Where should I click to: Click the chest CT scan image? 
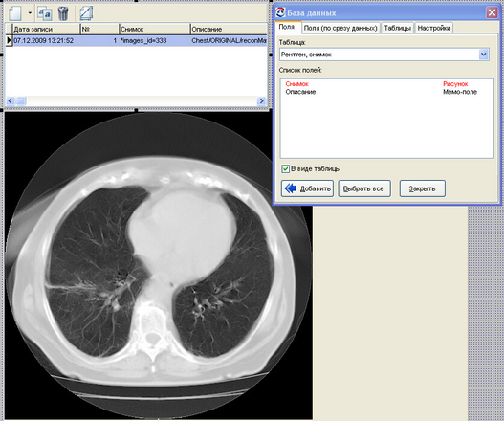(158, 265)
